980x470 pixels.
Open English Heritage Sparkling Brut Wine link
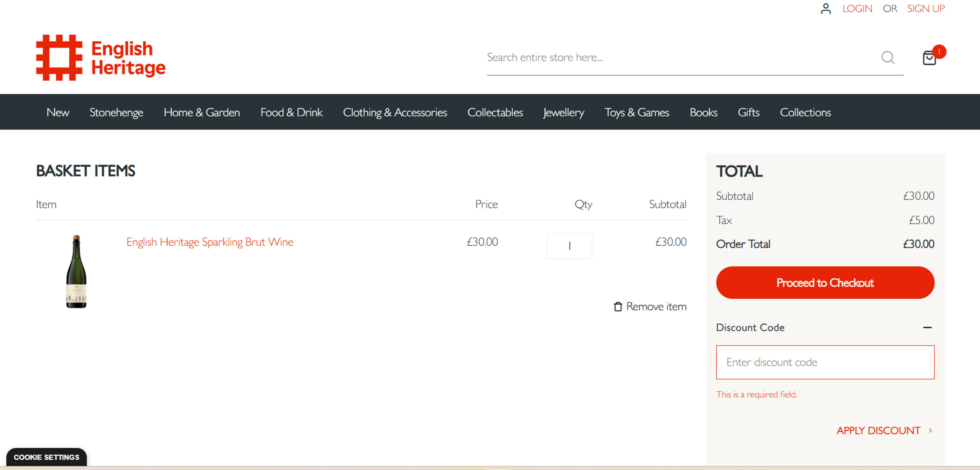click(210, 242)
